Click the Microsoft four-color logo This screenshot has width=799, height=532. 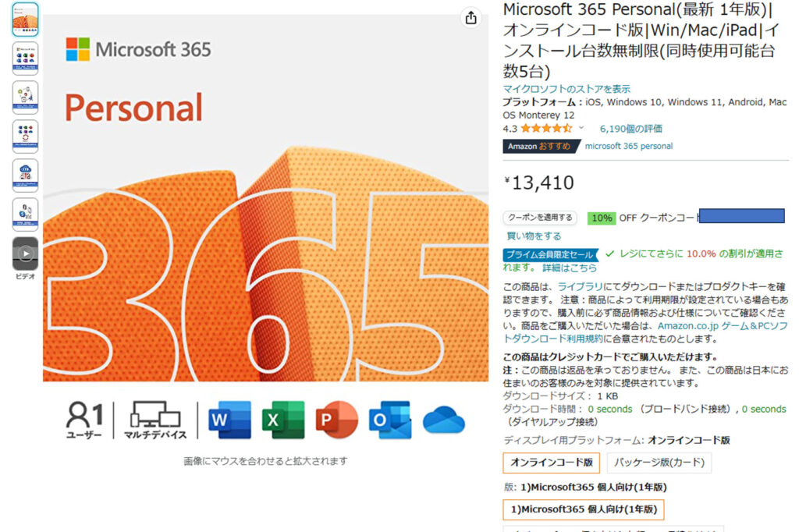(x=78, y=49)
